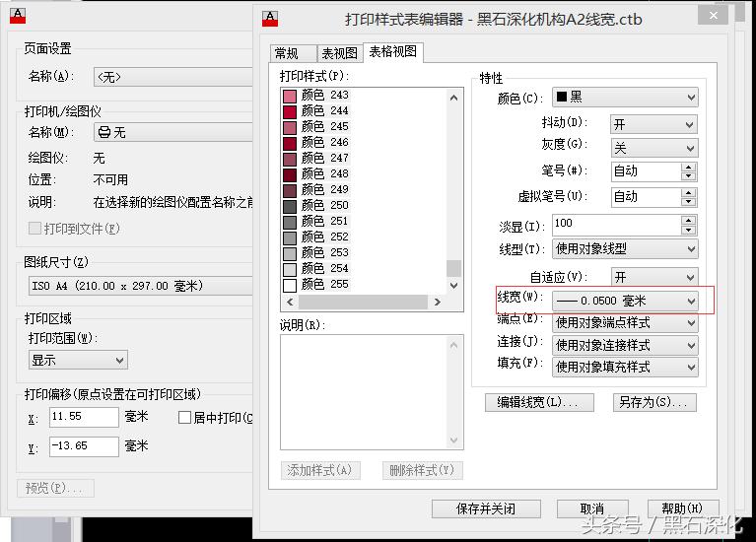Increase the 笔号(#) pen number value
The image size is (756, 542).
689,167
